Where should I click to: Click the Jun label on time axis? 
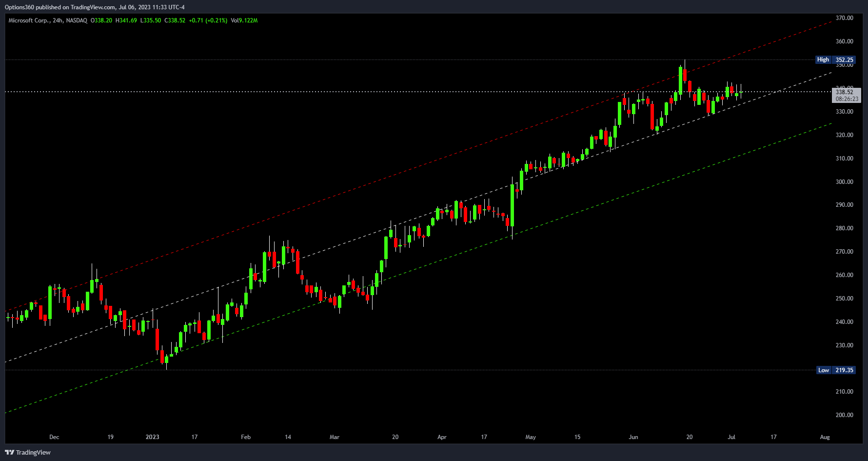click(x=633, y=437)
